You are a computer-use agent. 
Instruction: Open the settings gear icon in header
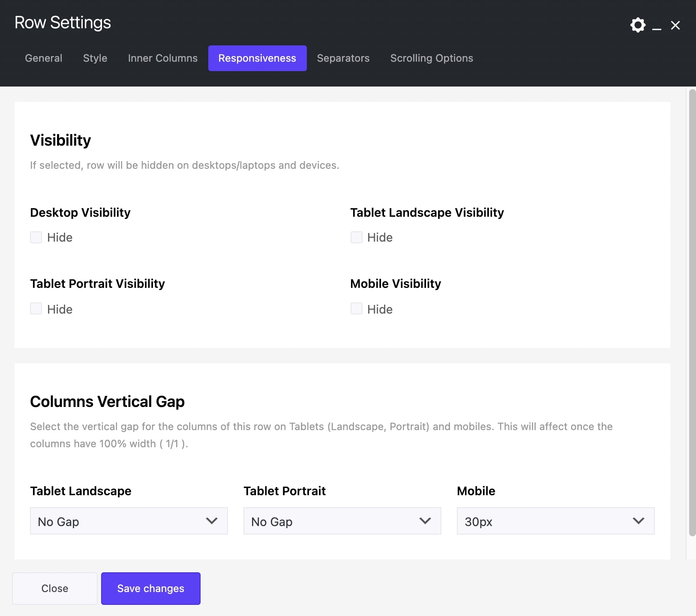638,25
